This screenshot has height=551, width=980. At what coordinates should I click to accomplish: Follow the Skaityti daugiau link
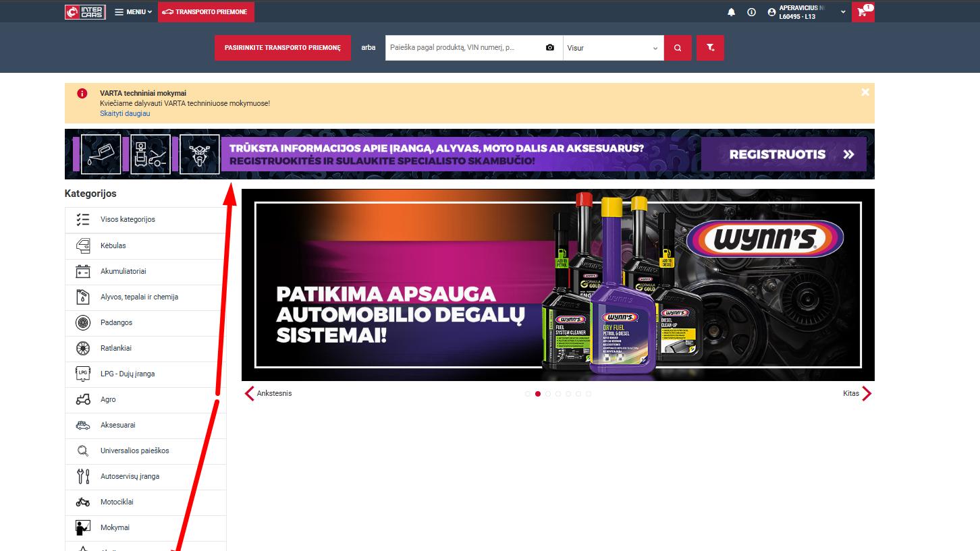pyautogui.click(x=125, y=113)
